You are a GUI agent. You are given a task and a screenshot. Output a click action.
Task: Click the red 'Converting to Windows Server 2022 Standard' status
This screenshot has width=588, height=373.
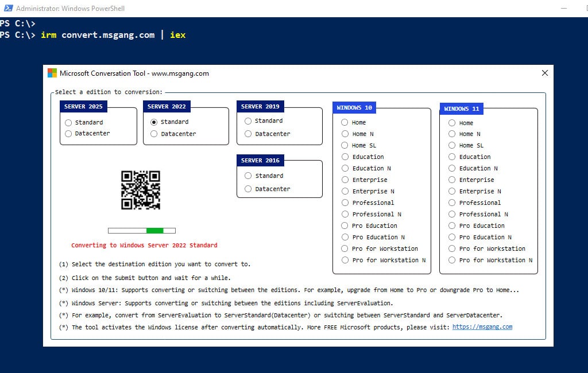144,245
